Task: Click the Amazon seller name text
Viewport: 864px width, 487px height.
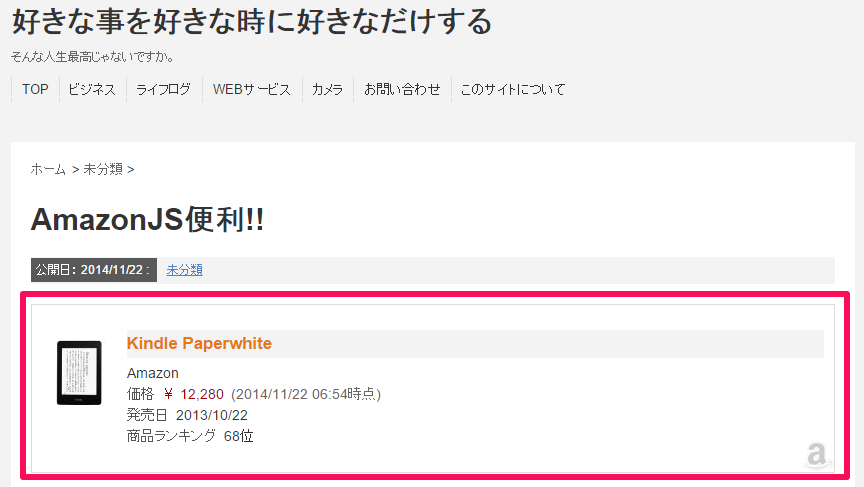Action: pos(153,373)
